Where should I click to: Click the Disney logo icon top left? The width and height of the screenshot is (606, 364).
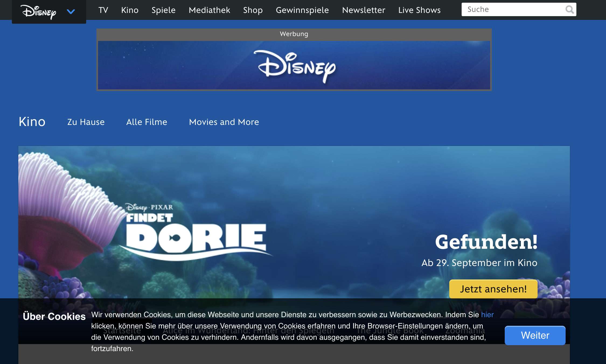(x=39, y=12)
